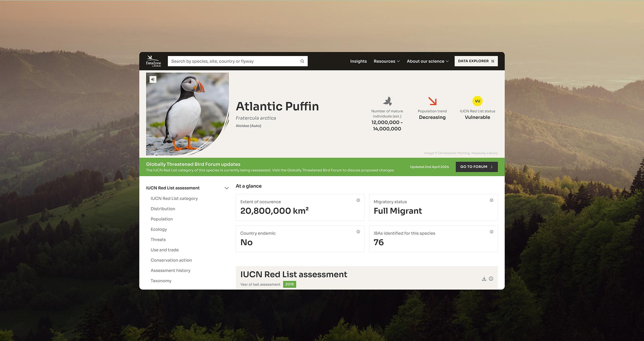Click the grid icon in Data Explorer

coord(493,61)
